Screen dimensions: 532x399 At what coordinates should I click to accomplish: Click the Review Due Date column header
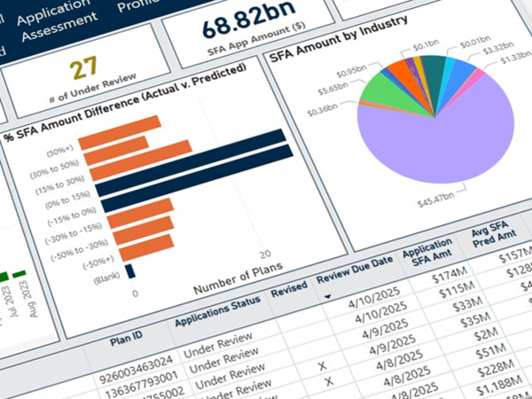[355, 270]
